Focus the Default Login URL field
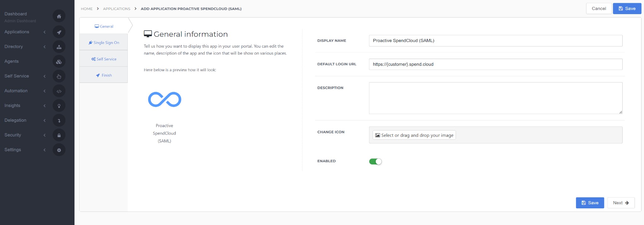 tap(496, 64)
